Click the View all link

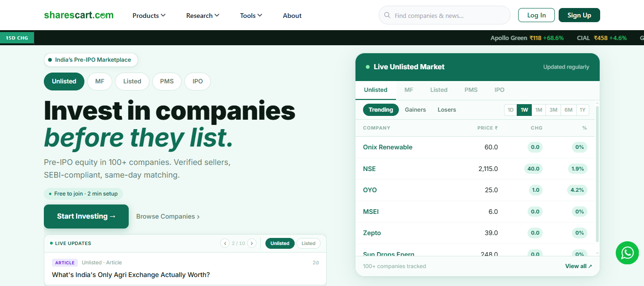(578, 266)
